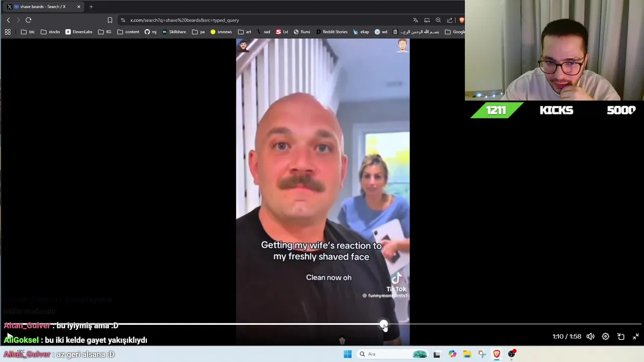This screenshot has height=362, width=644.
Task: Open Task View on the taskbar
Action: click(x=437, y=354)
